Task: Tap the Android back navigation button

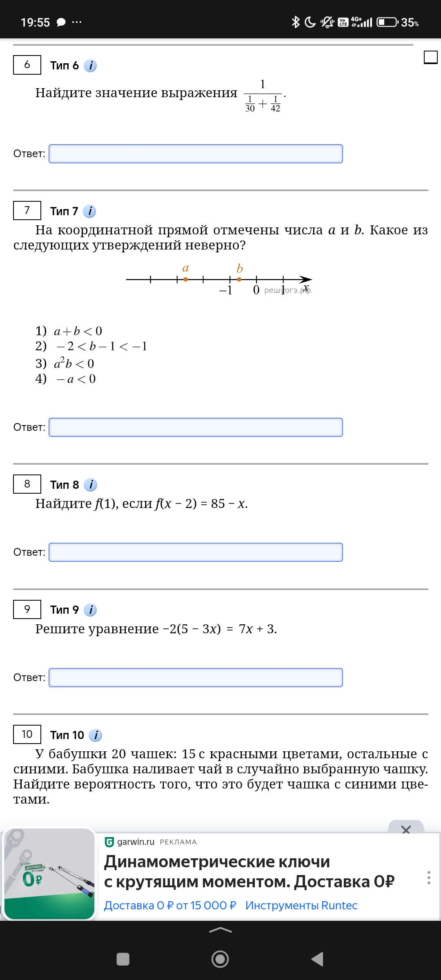Action: point(317,959)
